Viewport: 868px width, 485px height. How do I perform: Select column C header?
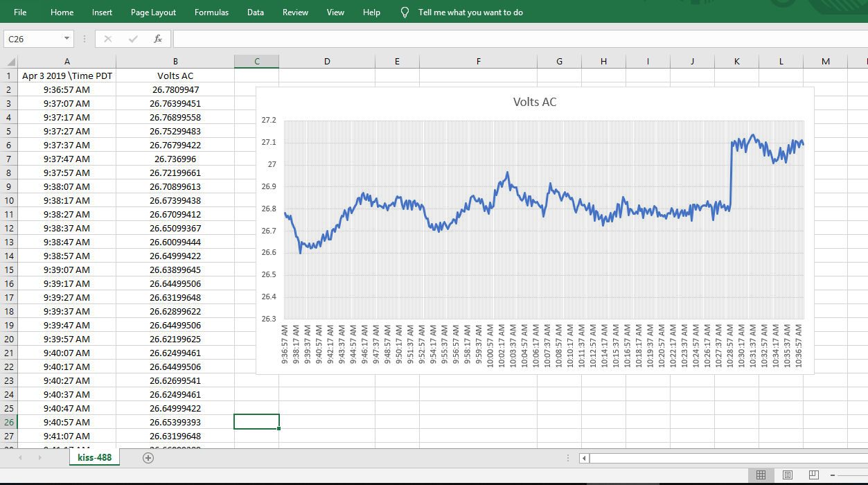pyautogui.click(x=257, y=62)
